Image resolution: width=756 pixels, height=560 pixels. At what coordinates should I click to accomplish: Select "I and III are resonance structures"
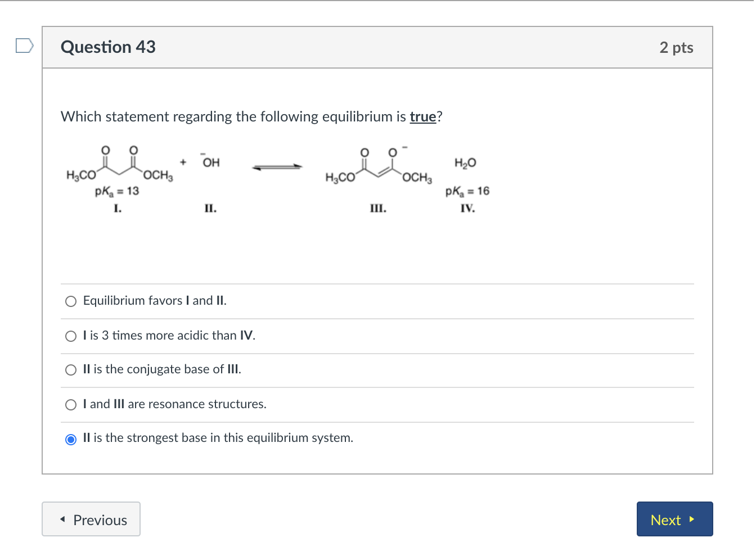click(71, 405)
